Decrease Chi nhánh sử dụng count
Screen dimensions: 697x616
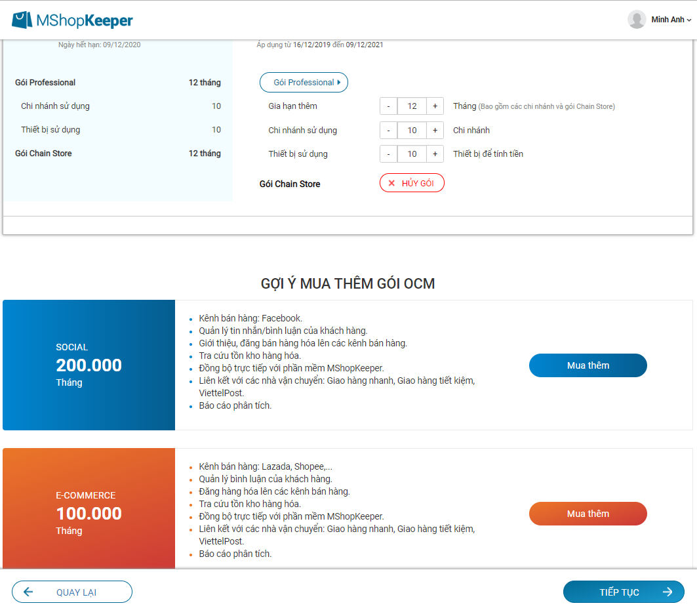[x=389, y=131]
